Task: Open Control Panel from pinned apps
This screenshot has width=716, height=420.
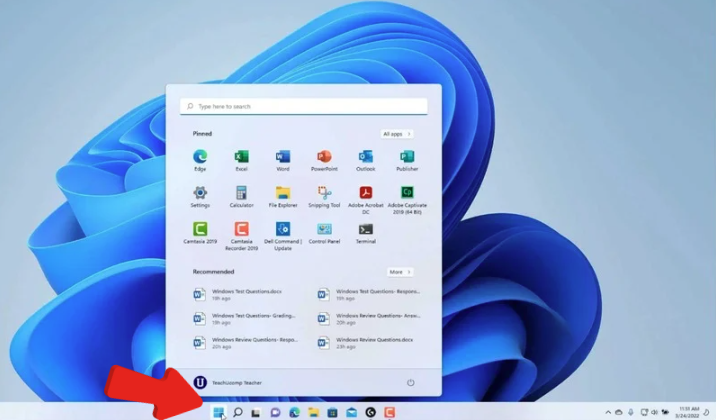Action: tap(324, 230)
